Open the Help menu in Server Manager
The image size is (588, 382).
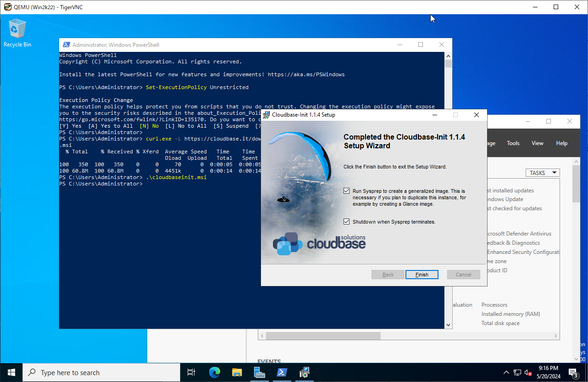click(561, 143)
